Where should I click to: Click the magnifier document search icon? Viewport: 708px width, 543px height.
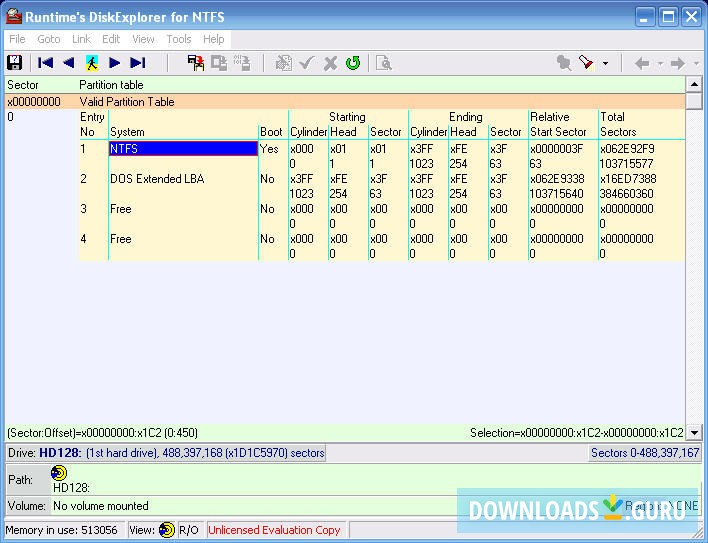pos(383,63)
